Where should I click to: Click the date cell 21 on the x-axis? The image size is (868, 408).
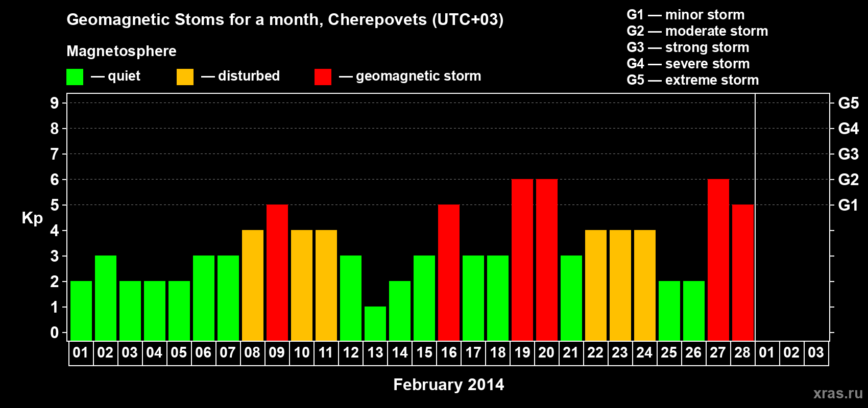(571, 353)
